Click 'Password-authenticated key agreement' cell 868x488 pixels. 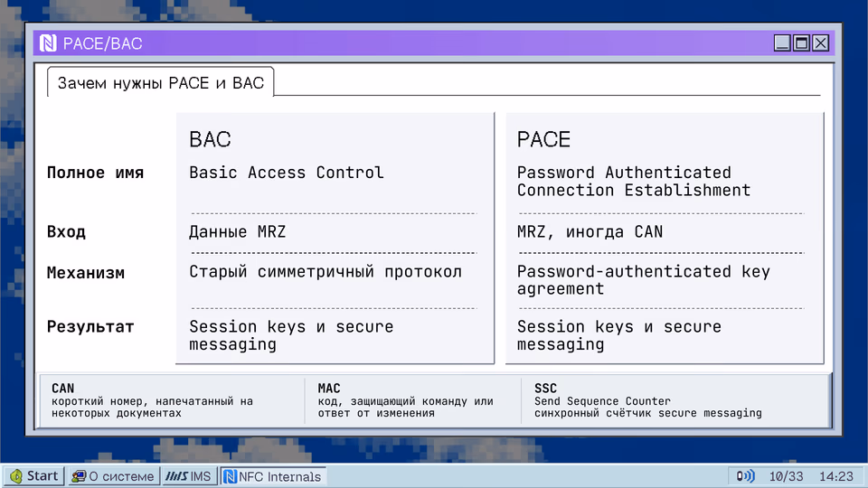(x=643, y=280)
